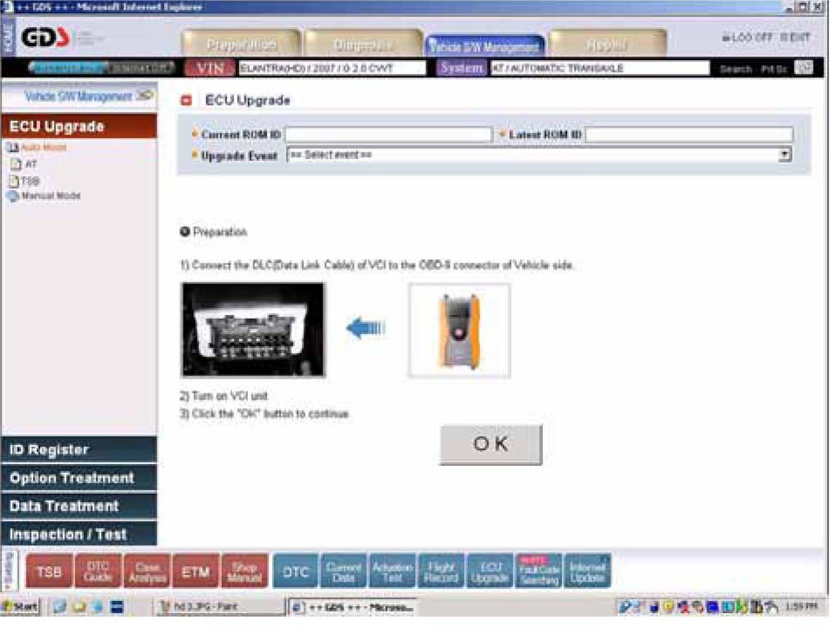Select Manual Mode in the ECU Upgrade tree
The width and height of the screenshot is (840, 634).
[51, 196]
